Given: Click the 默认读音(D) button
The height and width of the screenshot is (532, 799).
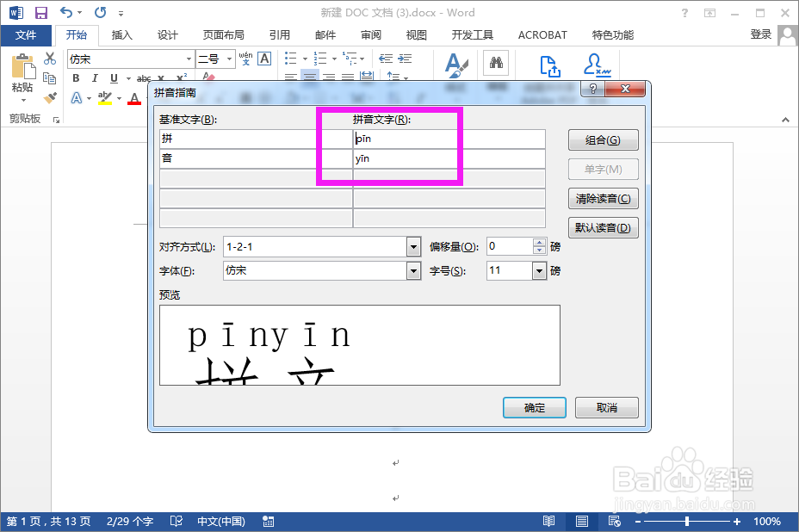Looking at the screenshot, I should click(x=604, y=228).
